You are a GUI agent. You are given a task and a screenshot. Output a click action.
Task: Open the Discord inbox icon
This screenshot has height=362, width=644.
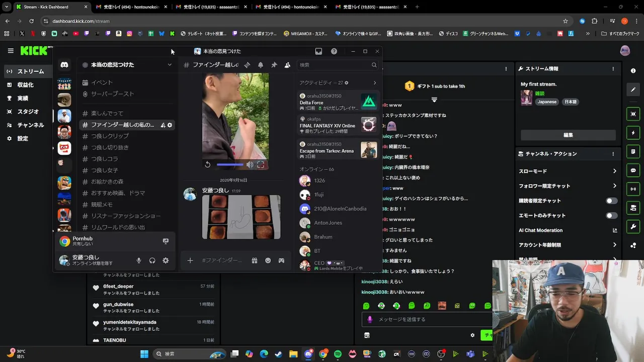pos(318,51)
